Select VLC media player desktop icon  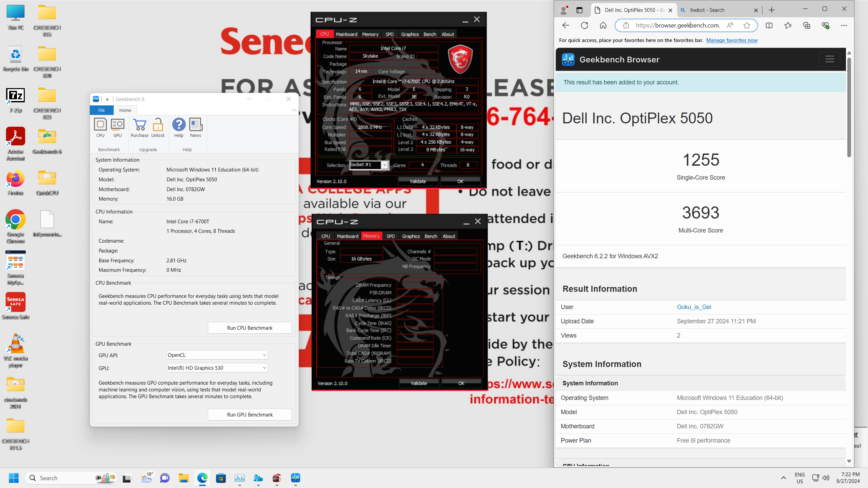(16, 351)
